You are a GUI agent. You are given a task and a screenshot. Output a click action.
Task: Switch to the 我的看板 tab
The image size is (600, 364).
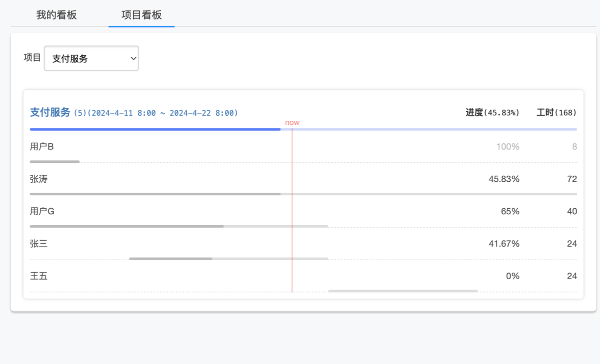point(56,14)
